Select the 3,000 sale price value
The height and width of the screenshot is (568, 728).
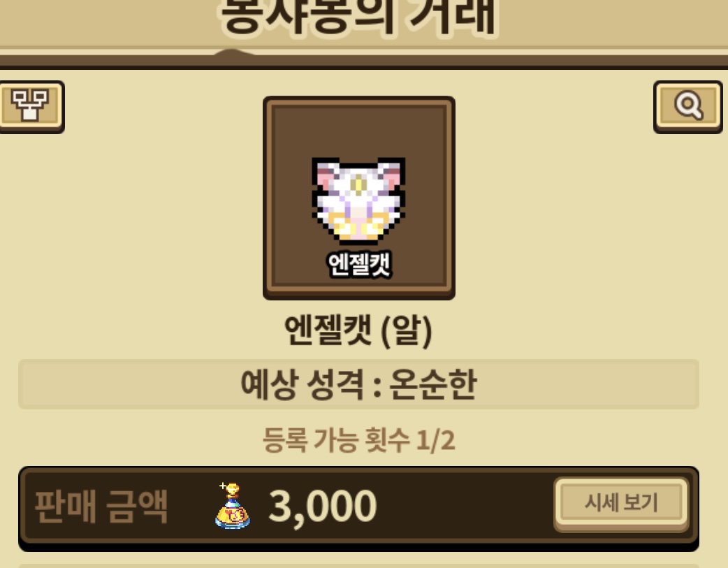pos(323,507)
